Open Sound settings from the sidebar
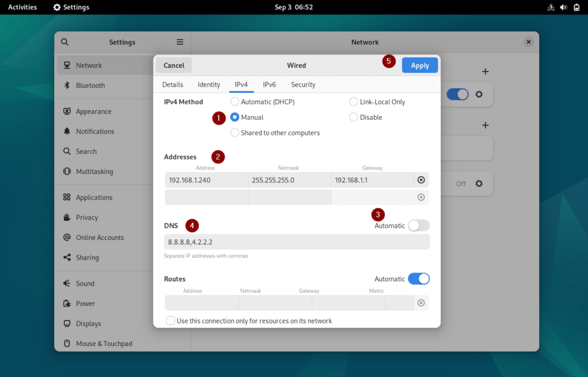588x377 pixels. pyautogui.click(x=85, y=283)
